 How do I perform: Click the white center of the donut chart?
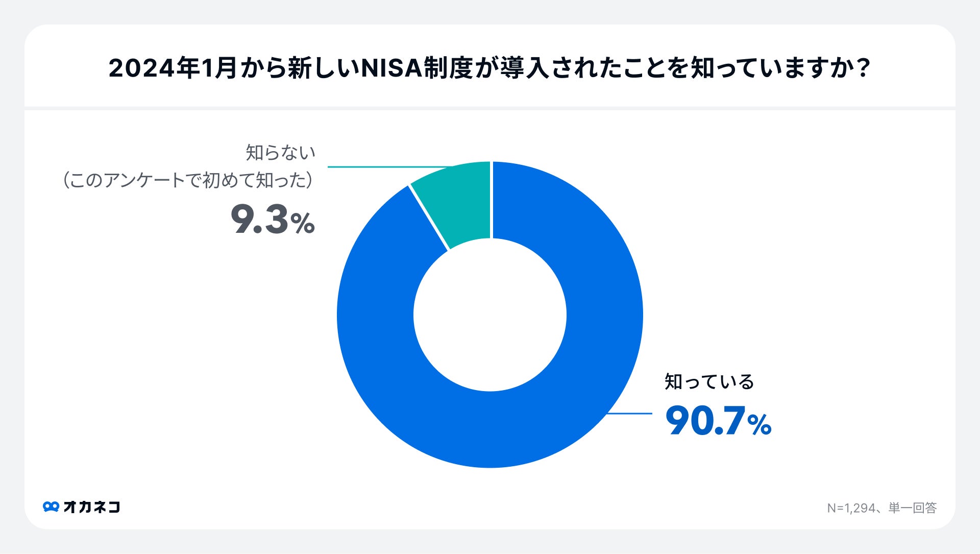(x=490, y=315)
